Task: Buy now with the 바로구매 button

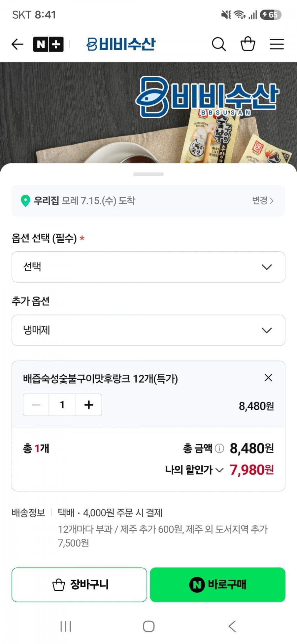Action: pos(217,585)
